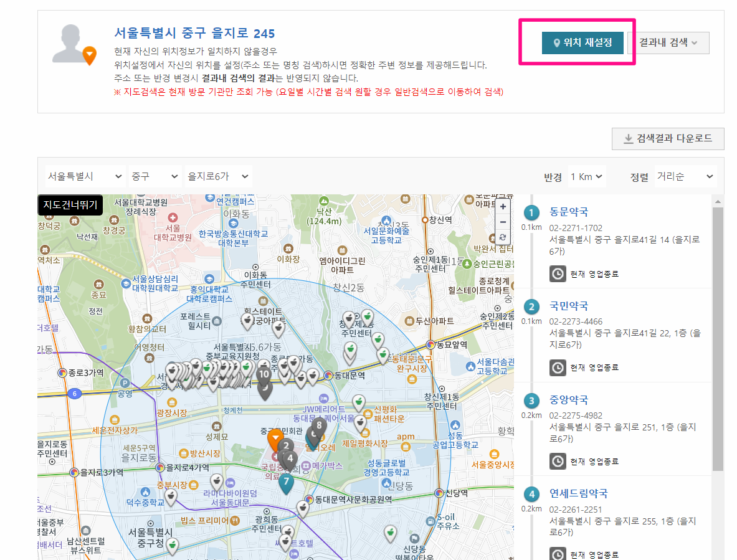The height and width of the screenshot is (560, 737).
Task: Change the 반경 1 Km radius dropdown
Action: pos(587,177)
